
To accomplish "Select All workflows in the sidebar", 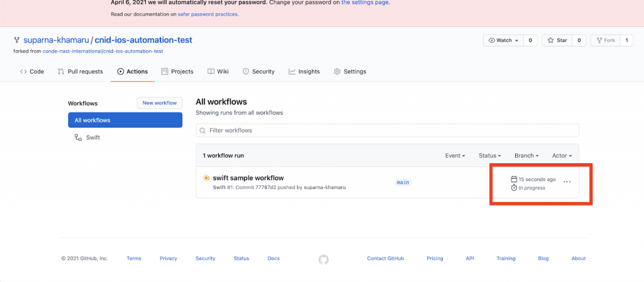I will (x=125, y=120).
